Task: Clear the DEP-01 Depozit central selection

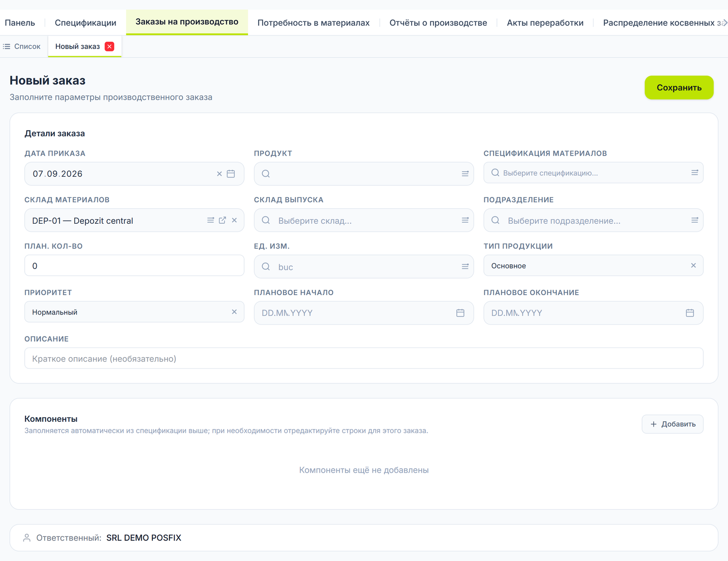Action: [x=234, y=220]
